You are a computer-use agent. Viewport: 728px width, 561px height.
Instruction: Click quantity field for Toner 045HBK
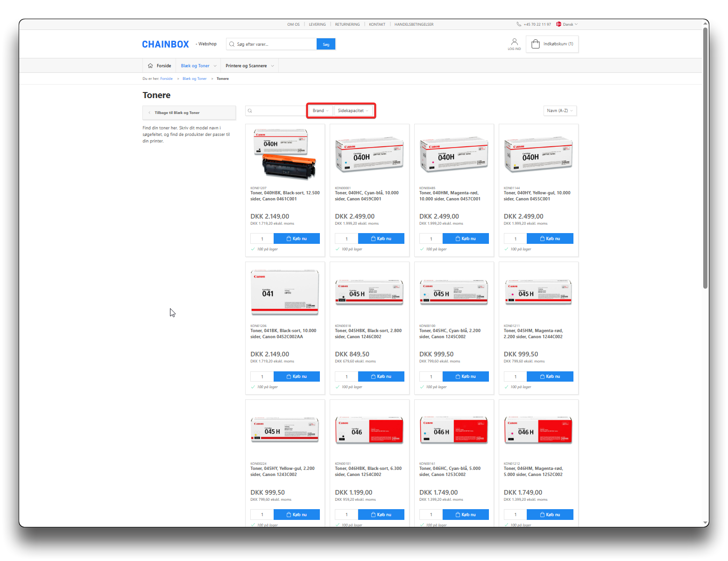coord(346,376)
